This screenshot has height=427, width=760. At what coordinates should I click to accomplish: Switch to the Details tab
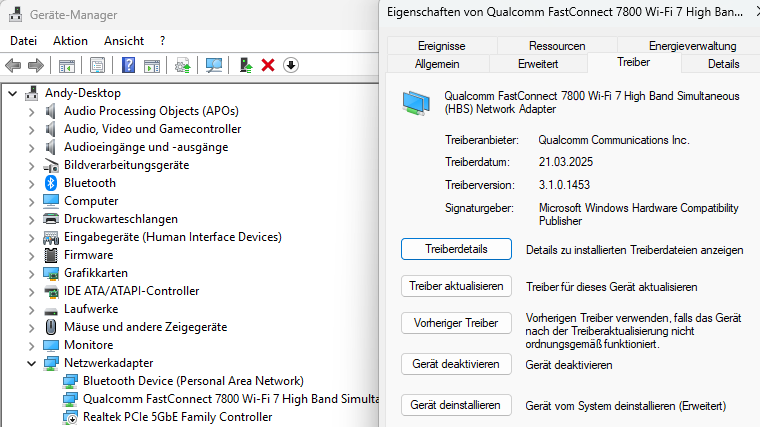tap(723, 64)
